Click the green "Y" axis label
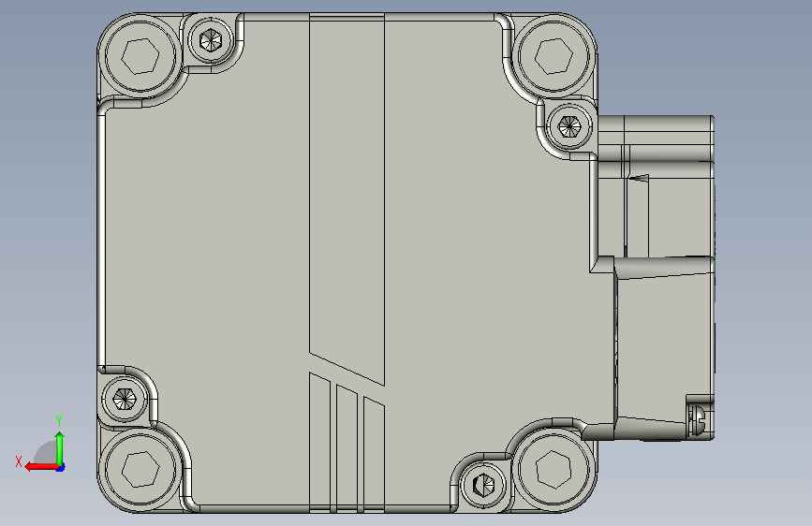 [59, 420]
